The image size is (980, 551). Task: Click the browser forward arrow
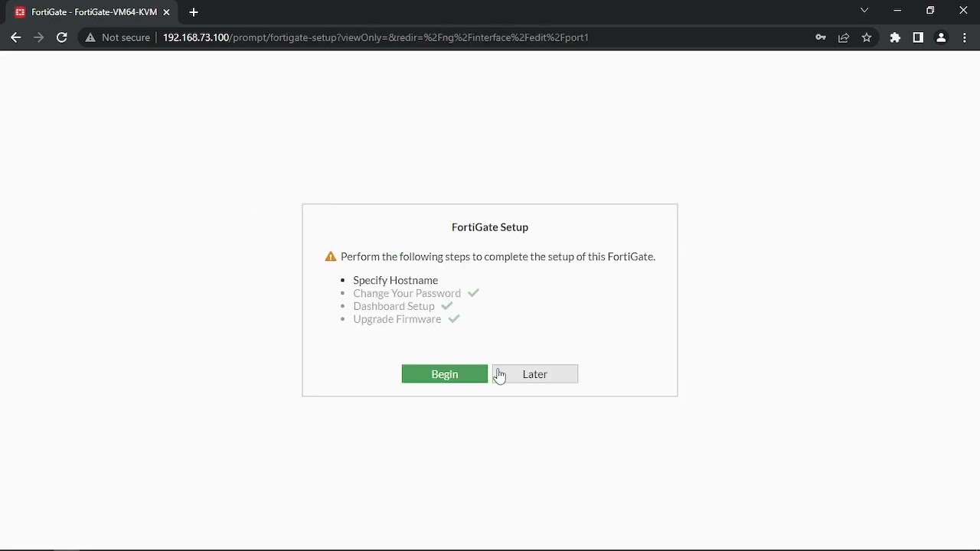tap(39, 37)
